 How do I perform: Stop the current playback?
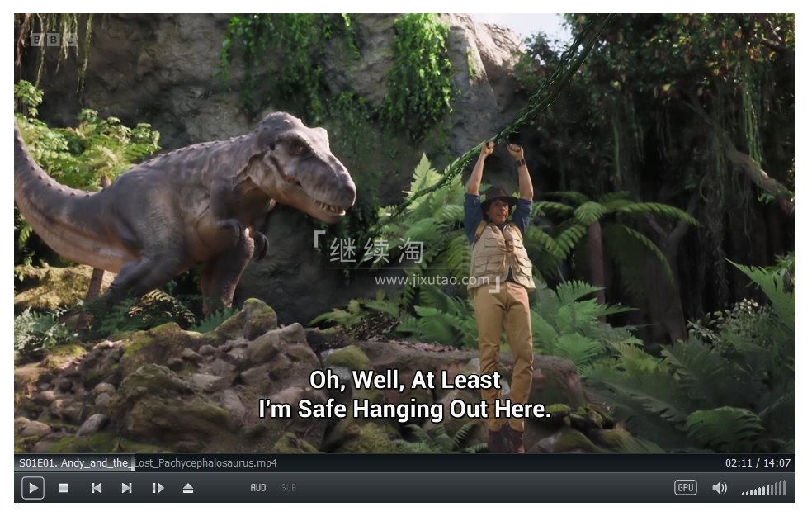(x=64, y=488)
